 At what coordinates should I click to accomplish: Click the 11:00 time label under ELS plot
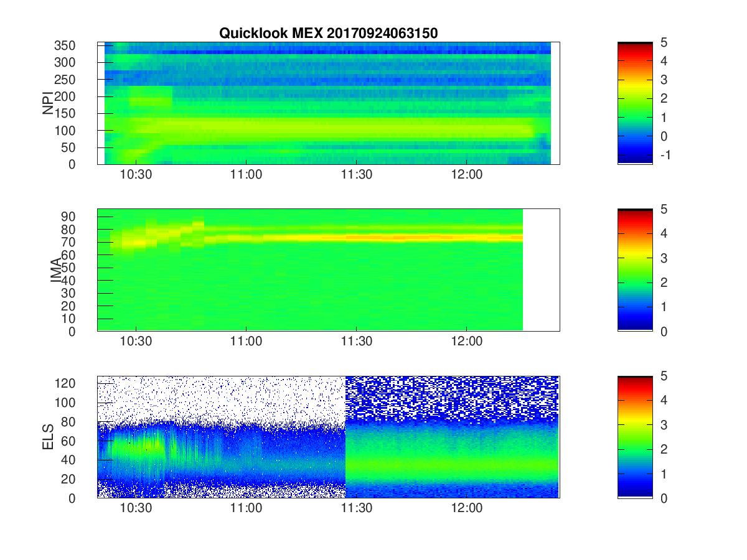tap(246, 508)
